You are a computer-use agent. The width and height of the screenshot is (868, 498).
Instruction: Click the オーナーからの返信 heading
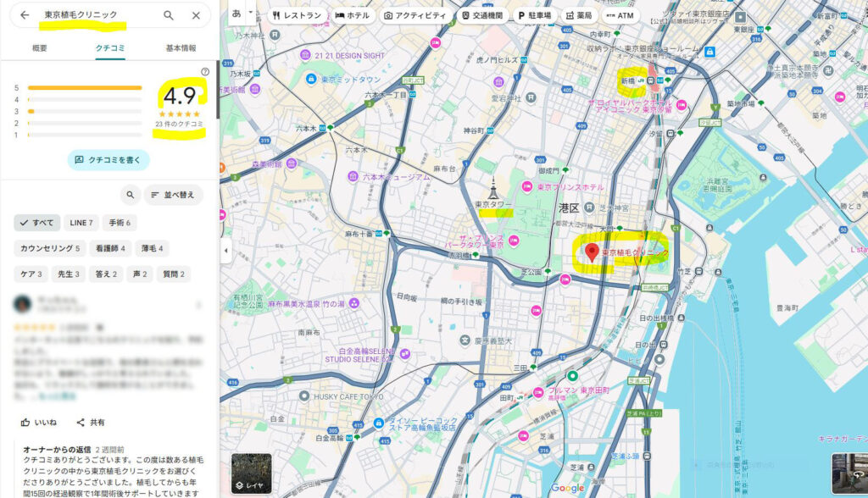pyautogui.click(x=57, y=450)
